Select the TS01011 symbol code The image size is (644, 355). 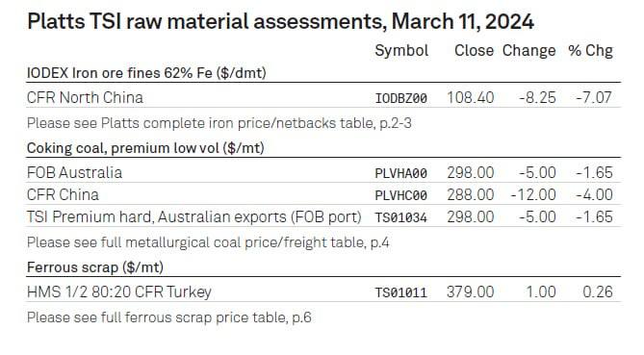point(400,293)
